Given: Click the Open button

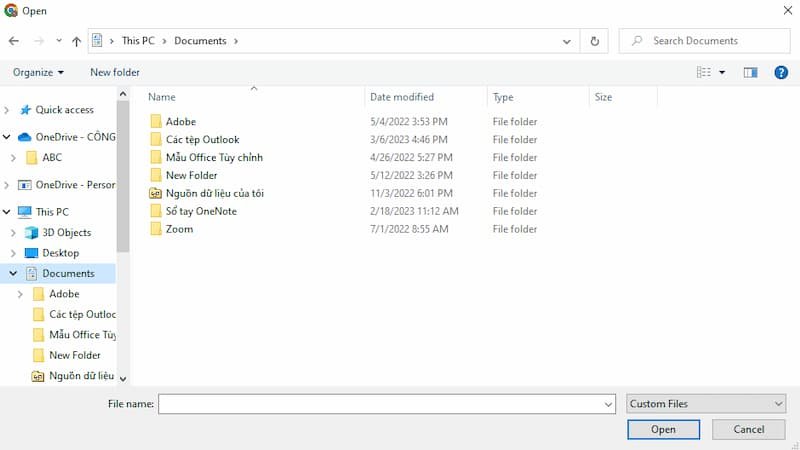Looking at the screenshot, I should coord(663,430).
